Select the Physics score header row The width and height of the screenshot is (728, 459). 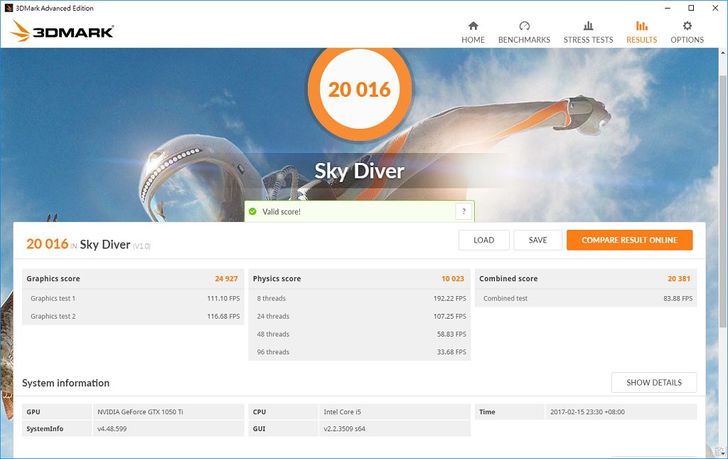(x=359, y=279)
